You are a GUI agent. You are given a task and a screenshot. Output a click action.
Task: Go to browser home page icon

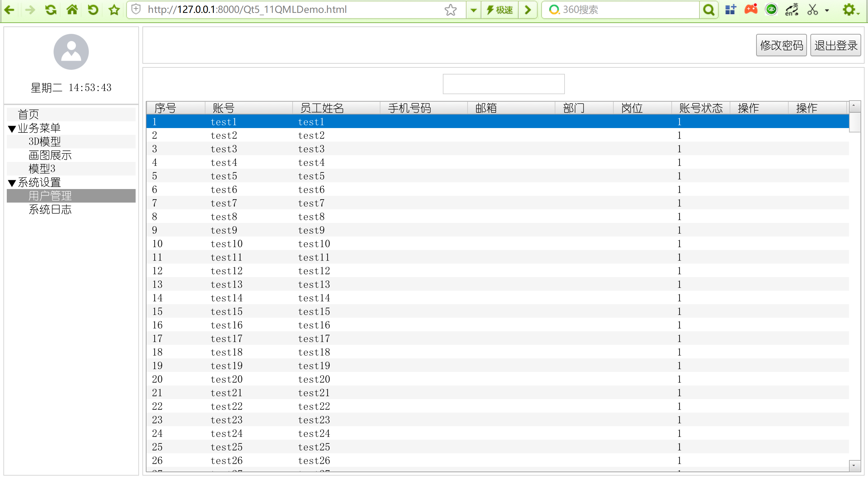[72, 10]
